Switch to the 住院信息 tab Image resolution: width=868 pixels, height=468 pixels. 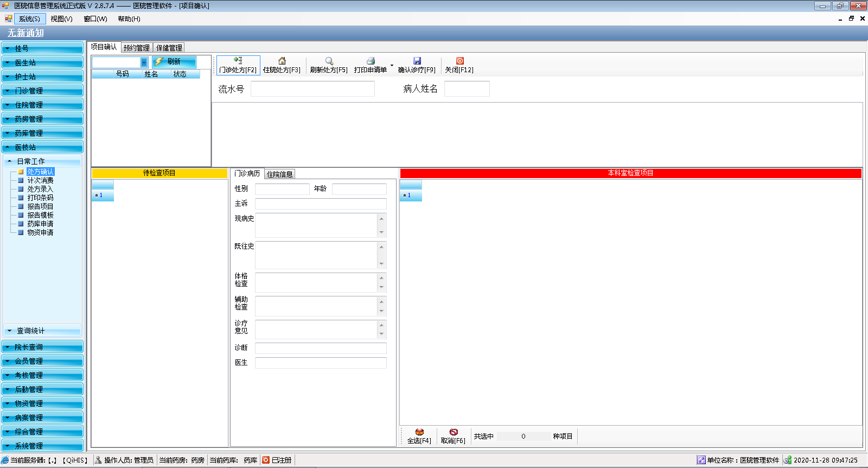click(279, 174)
